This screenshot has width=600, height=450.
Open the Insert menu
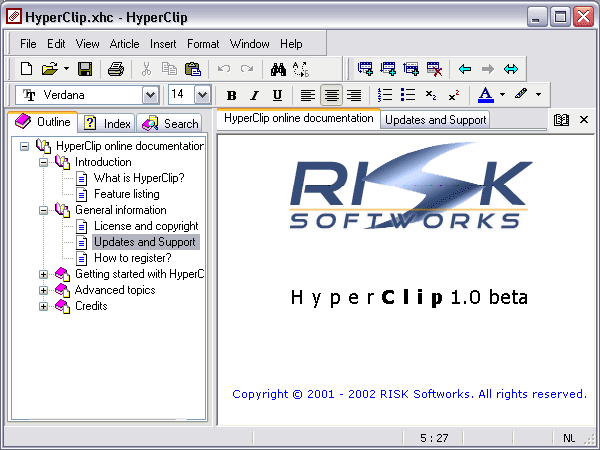pyautogui.click(x=163, y=44)
